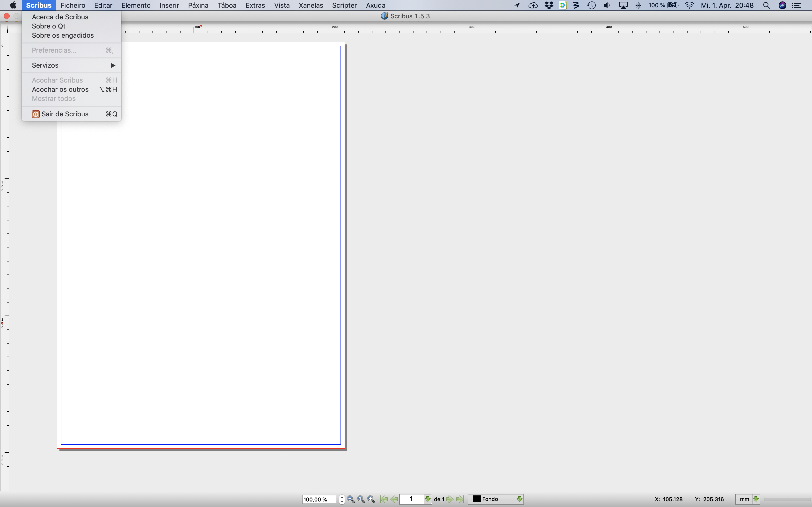The width and height of the screenshot is (812, 507).
Task: Open the Ficheiro menu
Action: [x=73, y=5]
